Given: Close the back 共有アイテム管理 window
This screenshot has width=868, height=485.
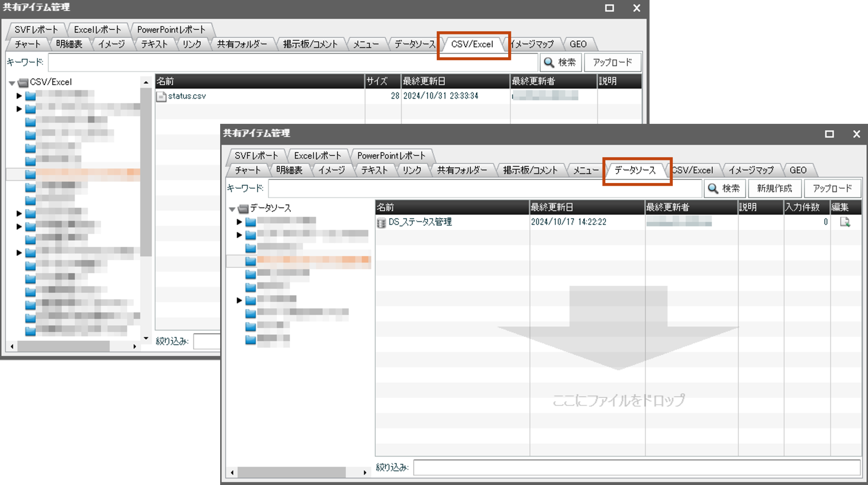Looking at the screenshot, I should 637,8.
